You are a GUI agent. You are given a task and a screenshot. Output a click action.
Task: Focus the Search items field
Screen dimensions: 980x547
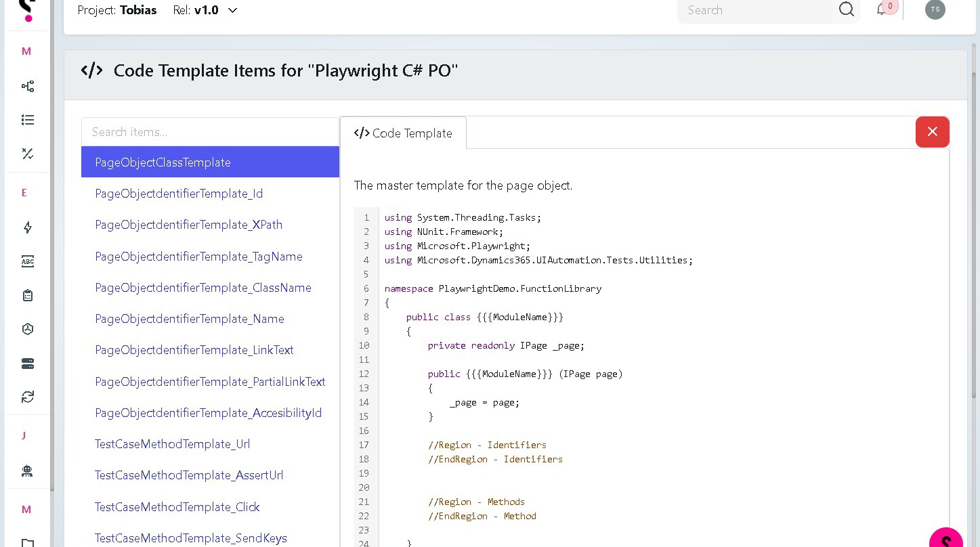coord(210,132)
